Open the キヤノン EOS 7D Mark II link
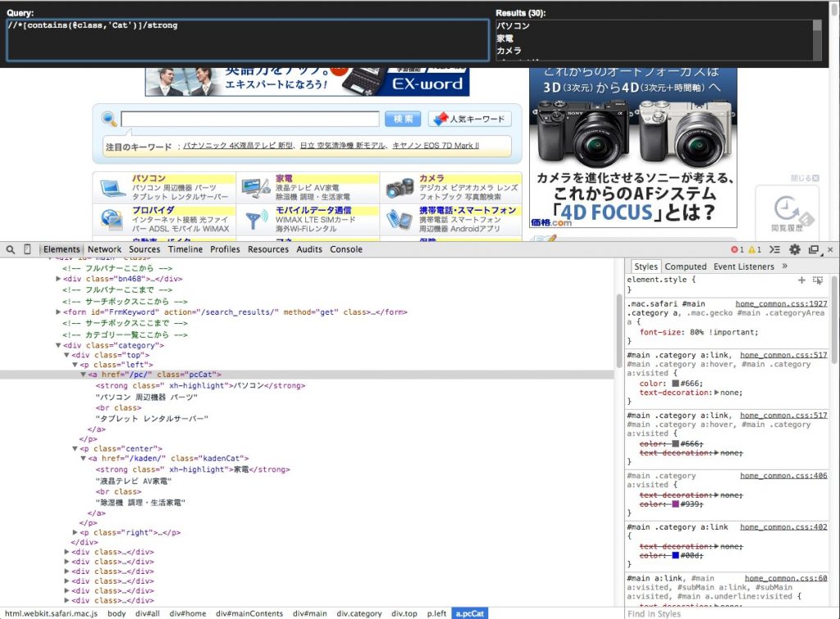Screen dimensions: 840x619 pos(436,146)
